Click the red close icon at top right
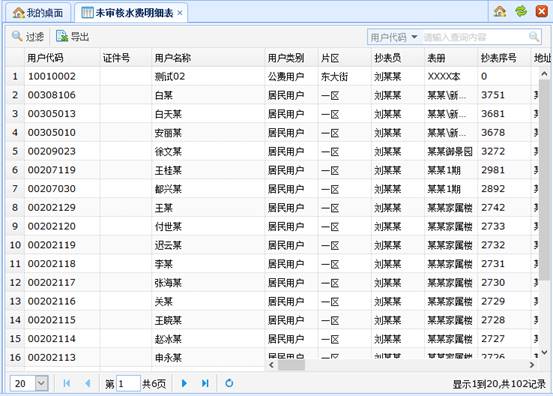The image size is (553, 396). click(541, 12)
